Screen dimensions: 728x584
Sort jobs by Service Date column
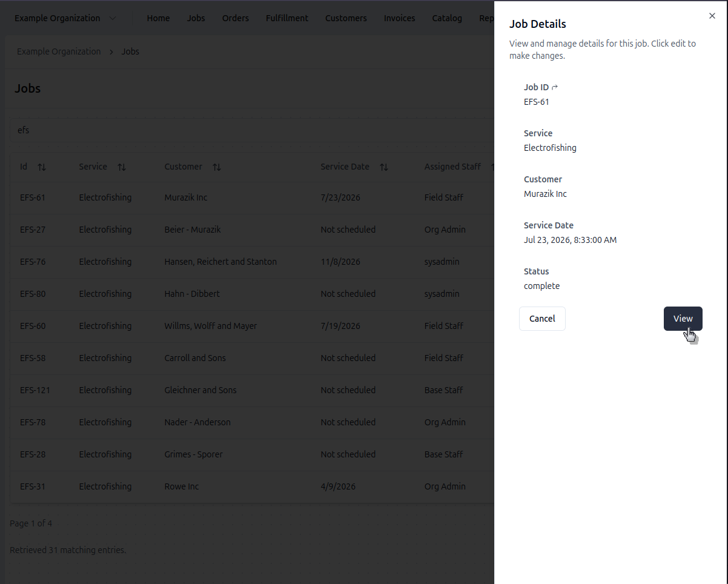383,167
